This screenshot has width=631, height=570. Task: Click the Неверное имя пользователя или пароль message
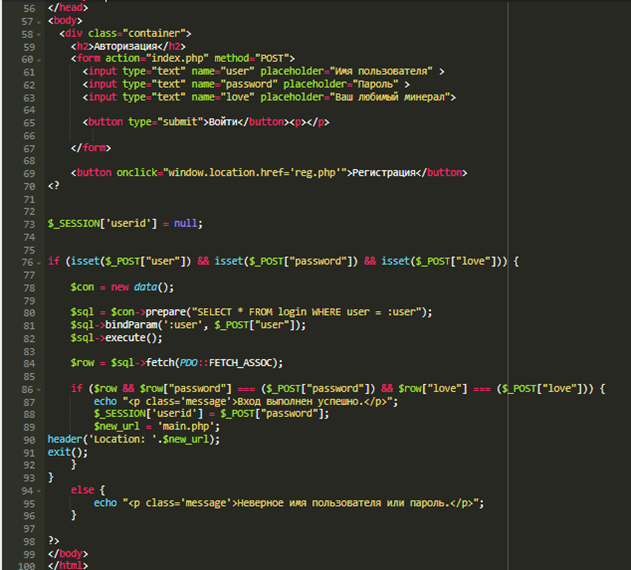[x=344, y=503]
